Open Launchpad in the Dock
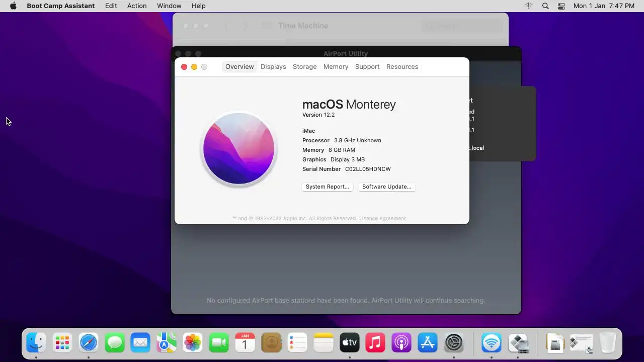The image size is (644, 362). [x=62, y=343]
